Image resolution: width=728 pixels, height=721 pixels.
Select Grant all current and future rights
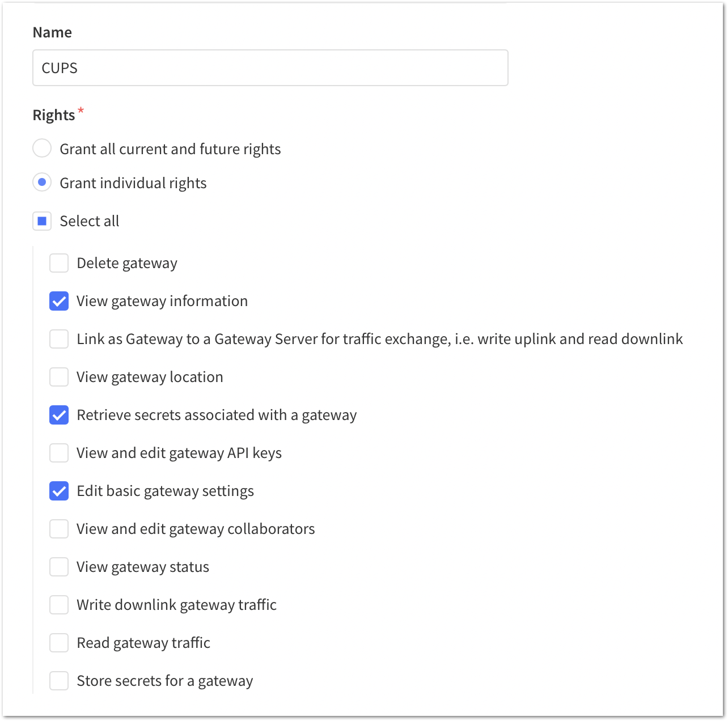coord(42,149)
